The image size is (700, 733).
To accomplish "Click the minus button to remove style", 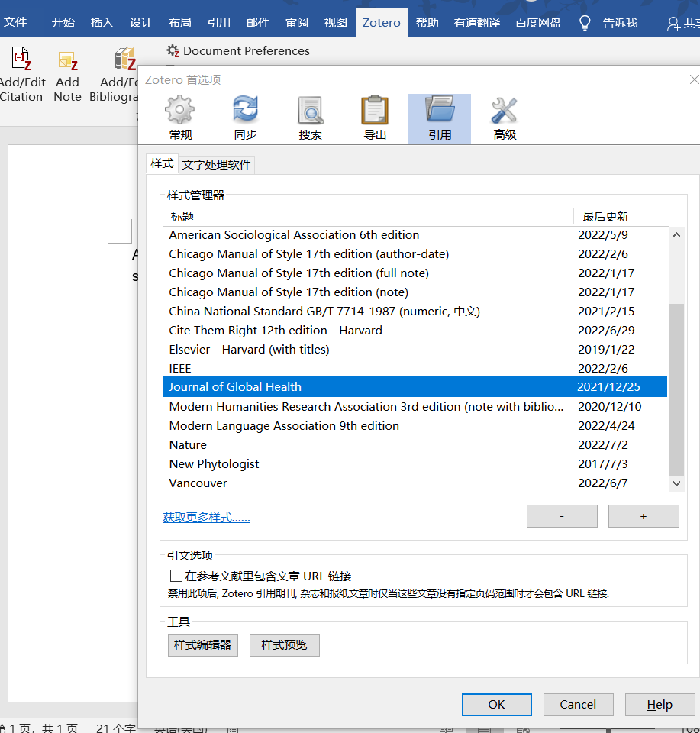I will pyautogui.click(x=562, y=516).
